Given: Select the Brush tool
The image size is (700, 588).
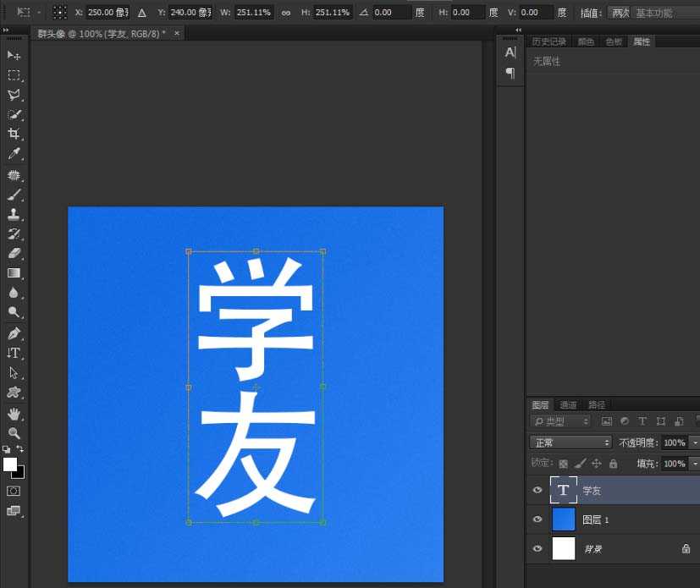Looking at the screenshot, I should (11, 195).
